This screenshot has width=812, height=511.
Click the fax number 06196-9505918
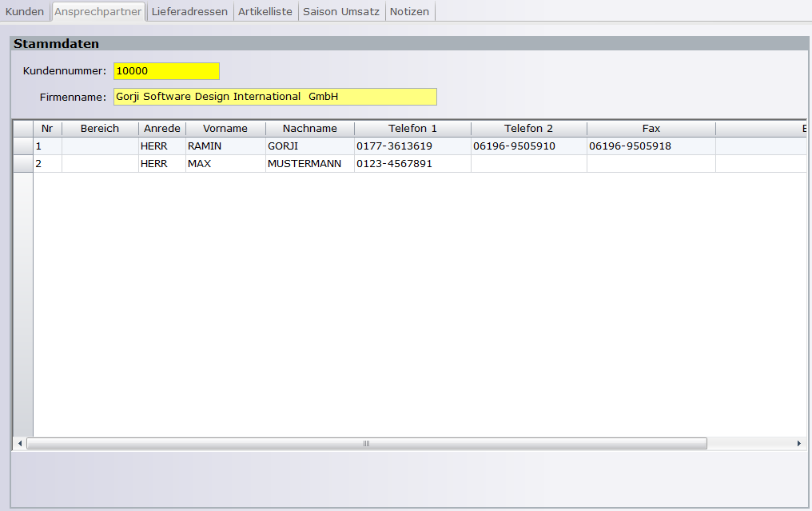coord(651,146)
